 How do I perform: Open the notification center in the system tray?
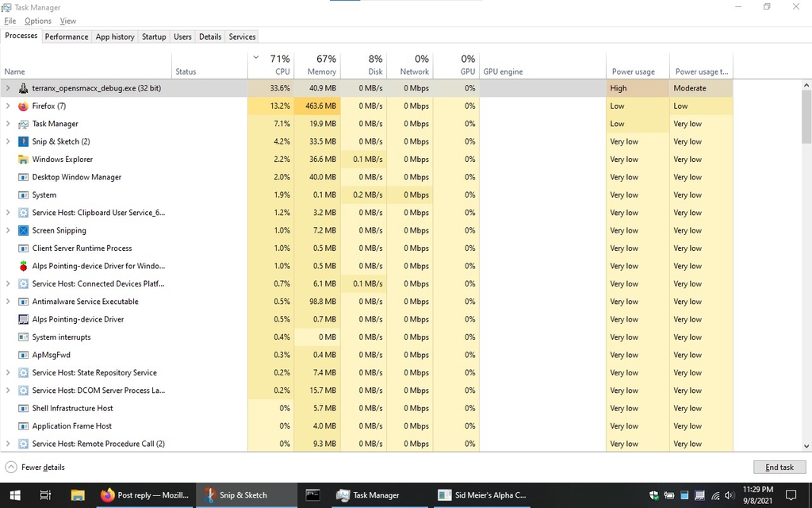tap(790, 495)
